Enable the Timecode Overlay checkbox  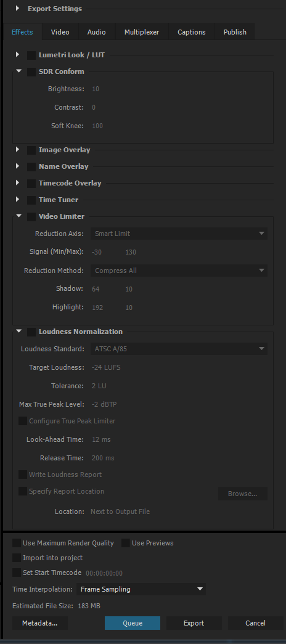tap(31, 184)
